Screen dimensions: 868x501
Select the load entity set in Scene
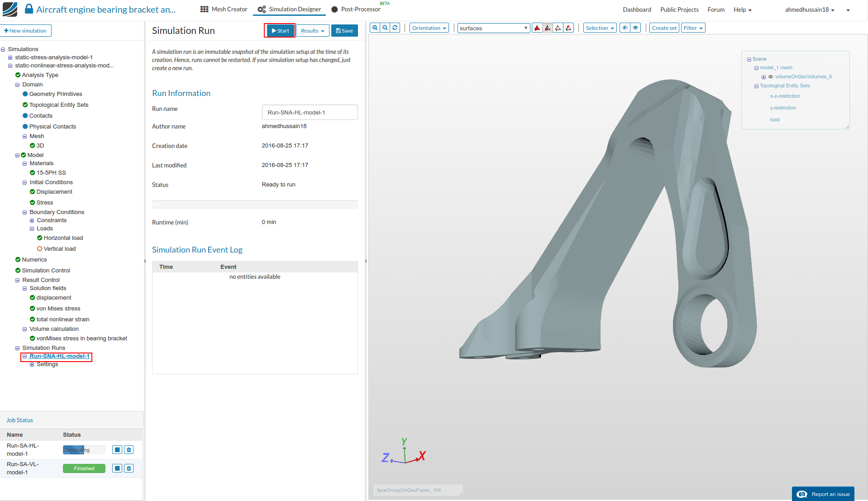775,120
